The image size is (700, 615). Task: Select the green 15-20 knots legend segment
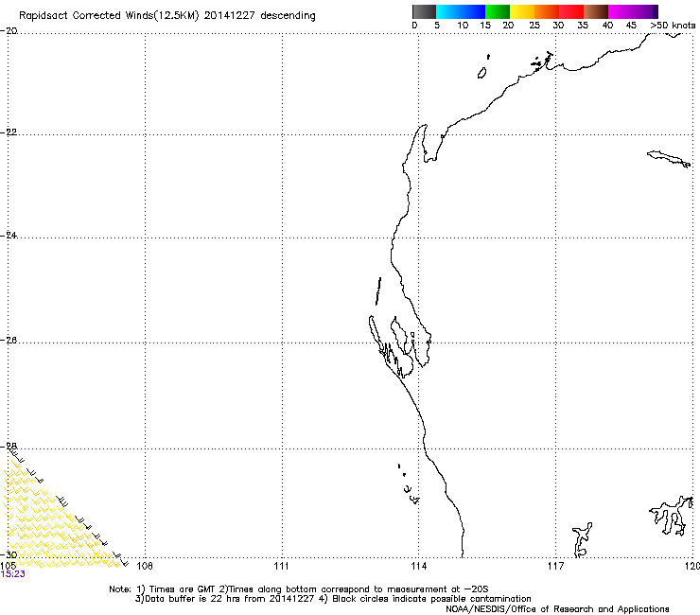[x=498, y=11]
